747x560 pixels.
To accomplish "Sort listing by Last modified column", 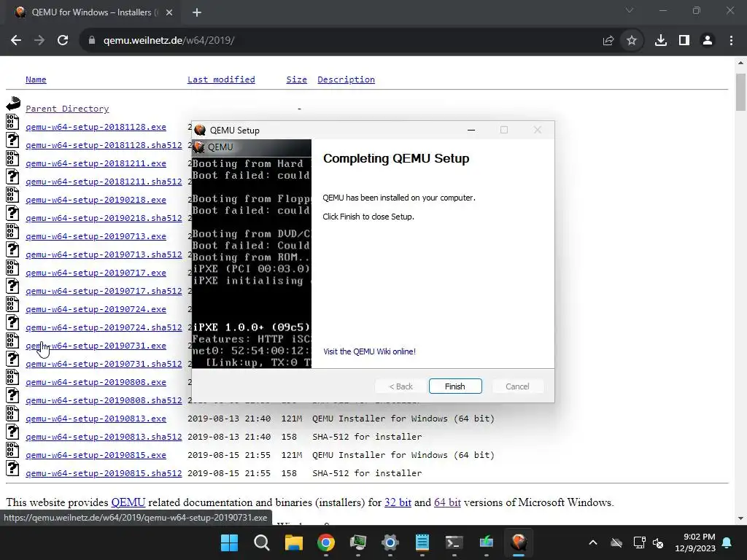I will [221, 79].
